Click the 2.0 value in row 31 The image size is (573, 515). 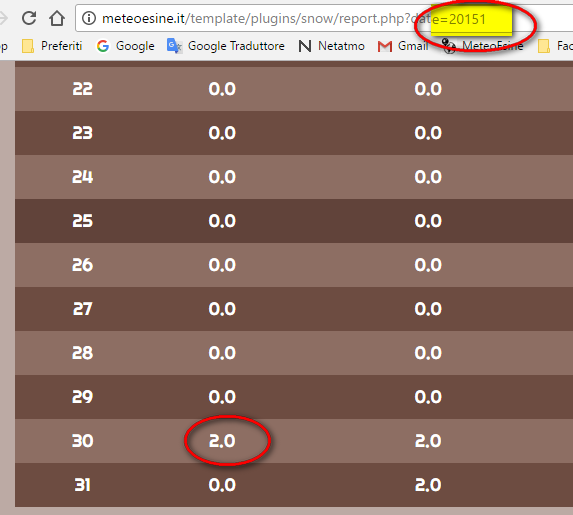428,485
